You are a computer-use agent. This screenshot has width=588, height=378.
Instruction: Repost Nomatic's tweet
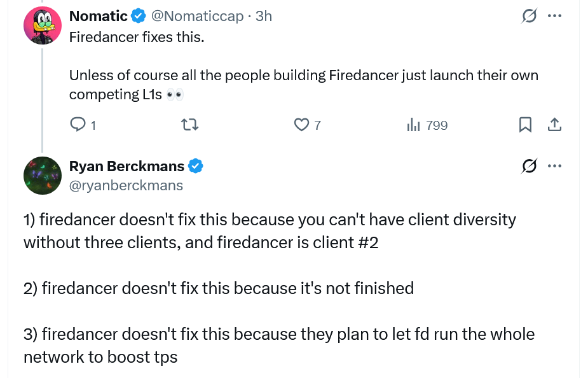190,125
